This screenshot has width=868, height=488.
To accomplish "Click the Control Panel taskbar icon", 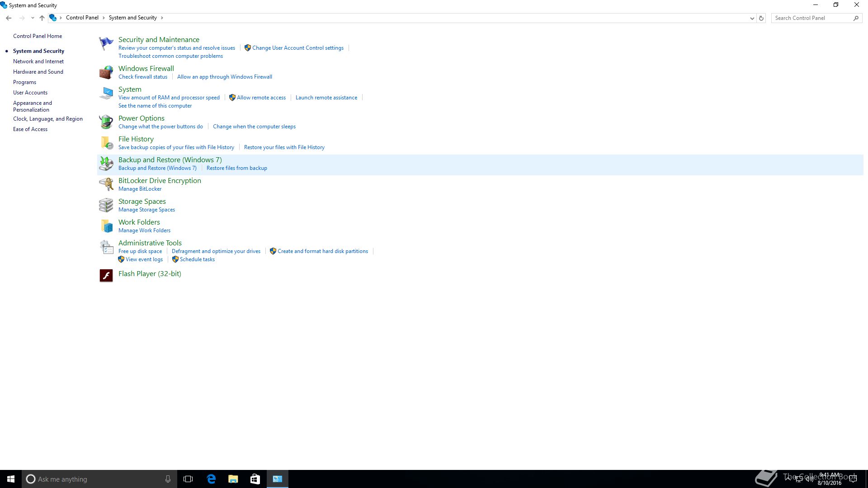I will [x=278, y=479].
